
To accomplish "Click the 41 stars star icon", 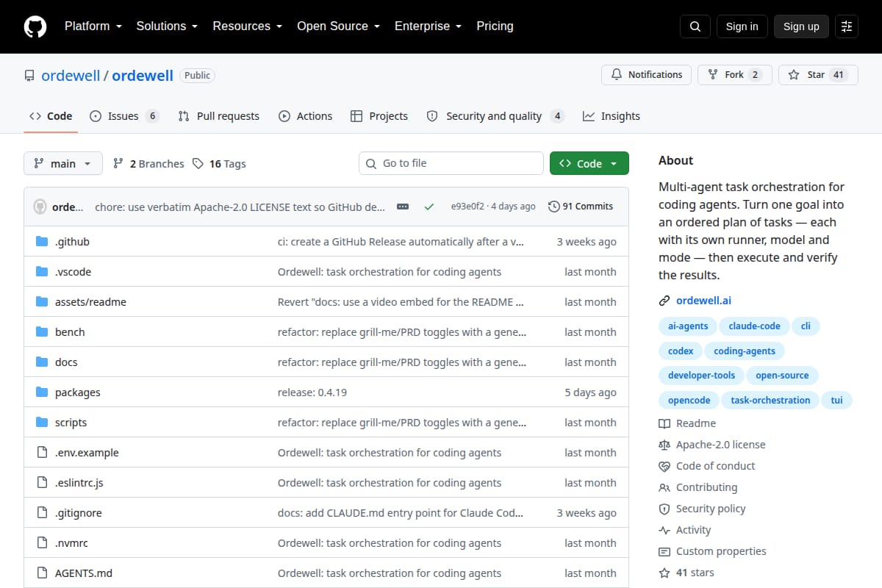I will 664,573.
